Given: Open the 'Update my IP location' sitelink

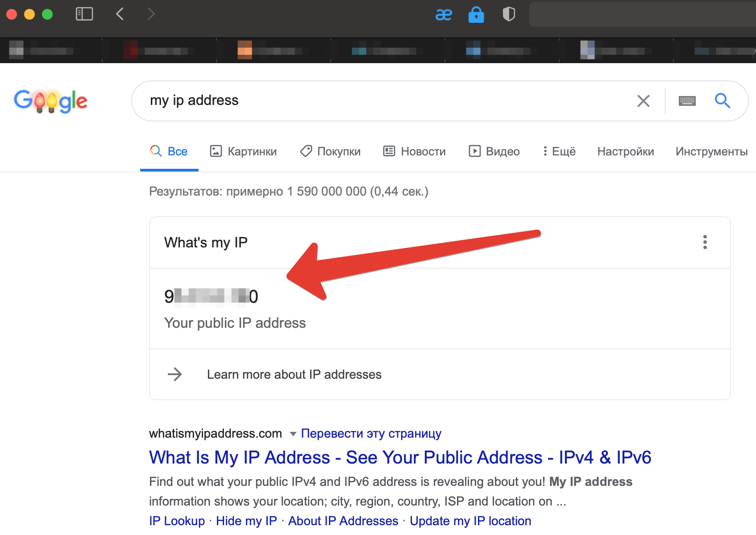Looking at the screenshot, I should [x=471, y=521].
